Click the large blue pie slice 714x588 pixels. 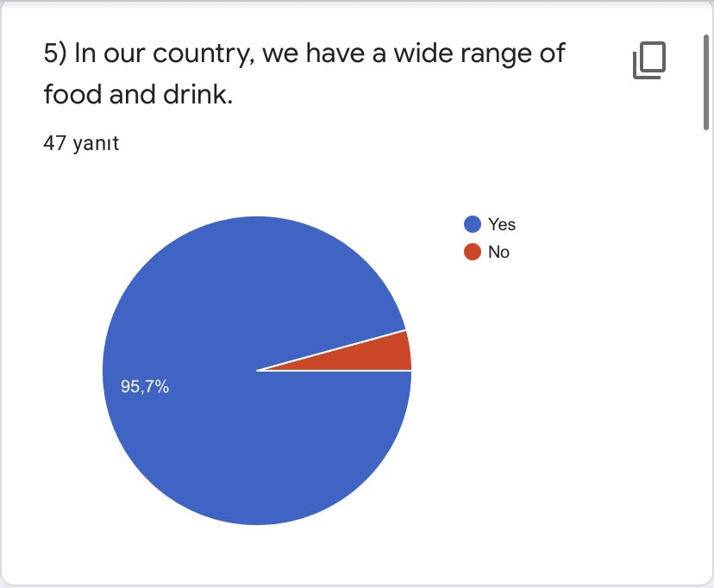coord(216,431)
